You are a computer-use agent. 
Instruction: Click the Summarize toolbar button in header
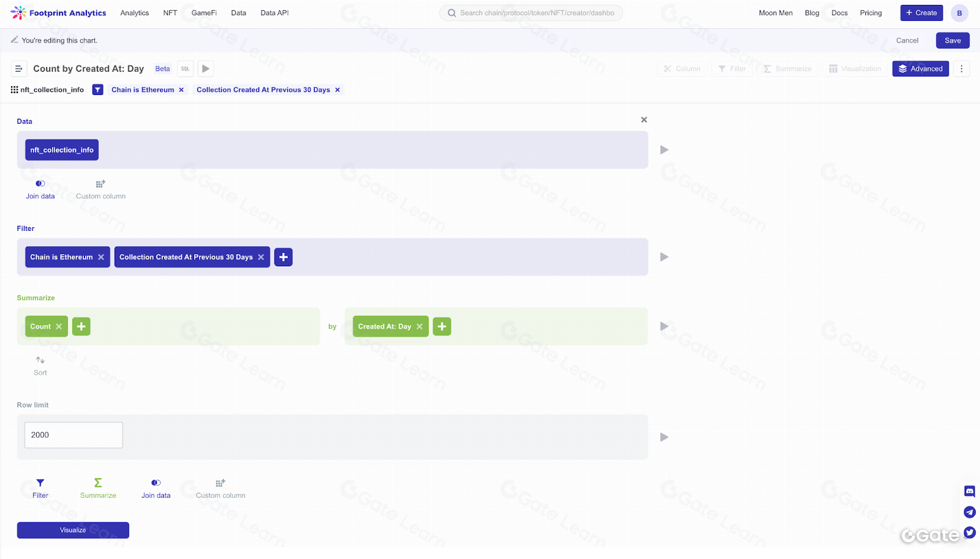tap(788, 69)
